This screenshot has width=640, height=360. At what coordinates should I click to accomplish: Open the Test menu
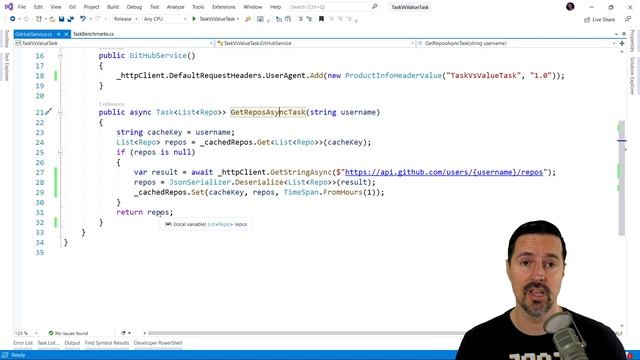155,7
